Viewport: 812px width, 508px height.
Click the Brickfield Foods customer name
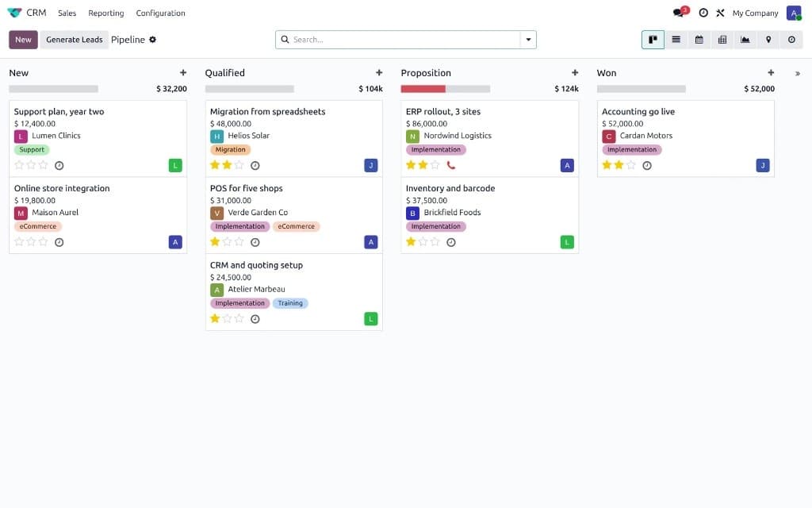[x=452, y=212]
